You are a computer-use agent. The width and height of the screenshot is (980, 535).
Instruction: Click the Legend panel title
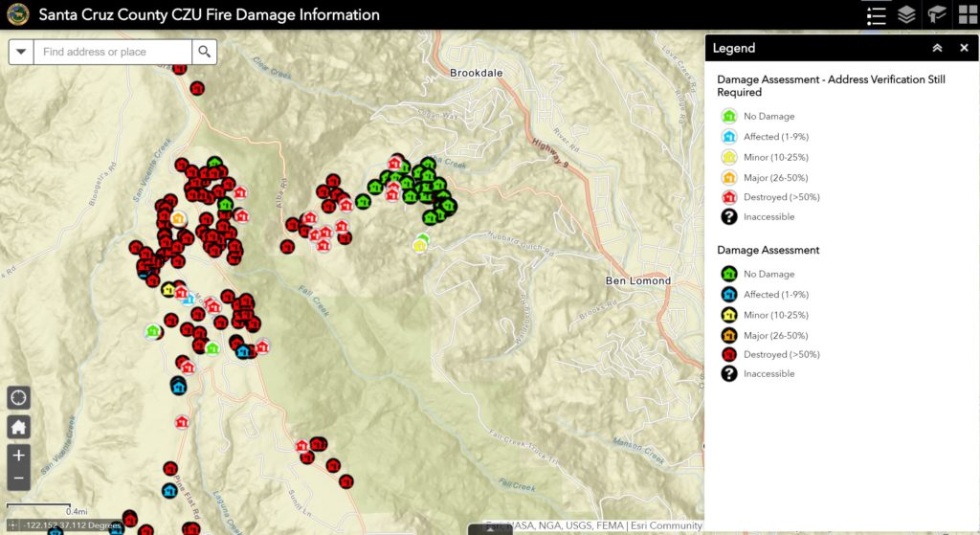coord(734,48)
